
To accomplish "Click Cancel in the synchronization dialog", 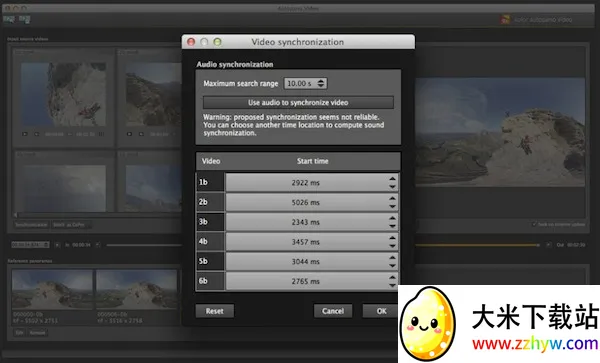I will [333, 311].
